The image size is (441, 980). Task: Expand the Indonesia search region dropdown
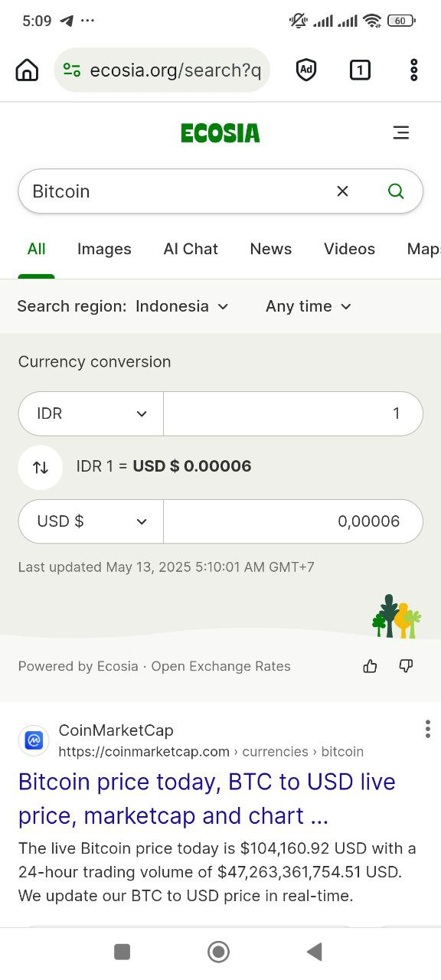(182, 306)
